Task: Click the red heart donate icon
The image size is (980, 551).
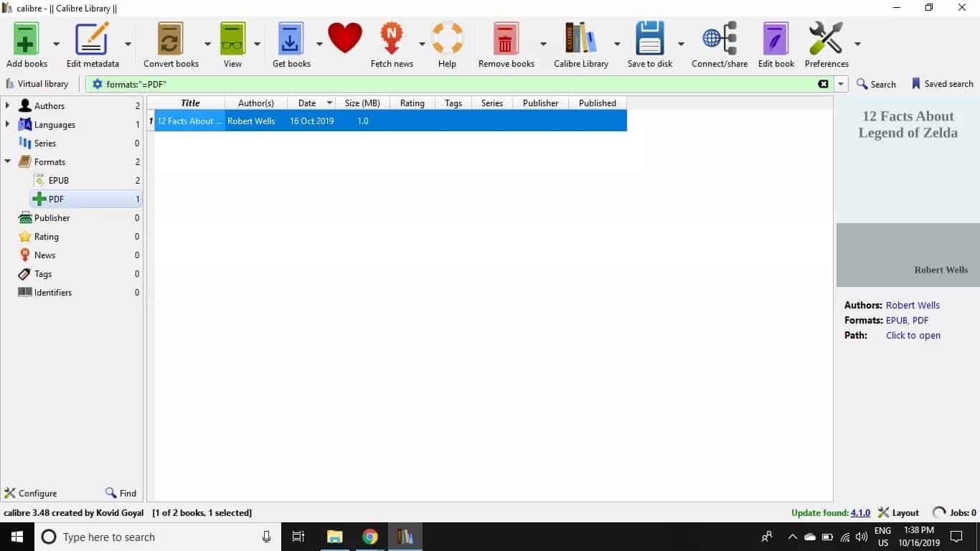Action: [345, 38]
